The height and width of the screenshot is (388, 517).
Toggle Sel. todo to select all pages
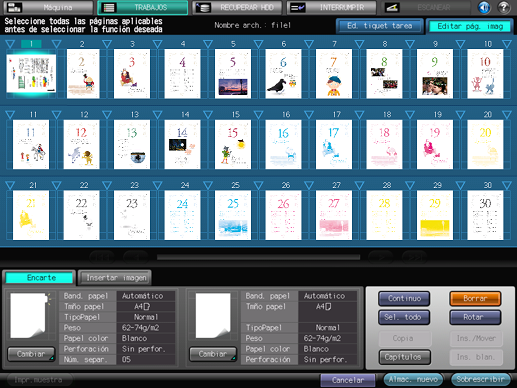(x=404, y=317)
